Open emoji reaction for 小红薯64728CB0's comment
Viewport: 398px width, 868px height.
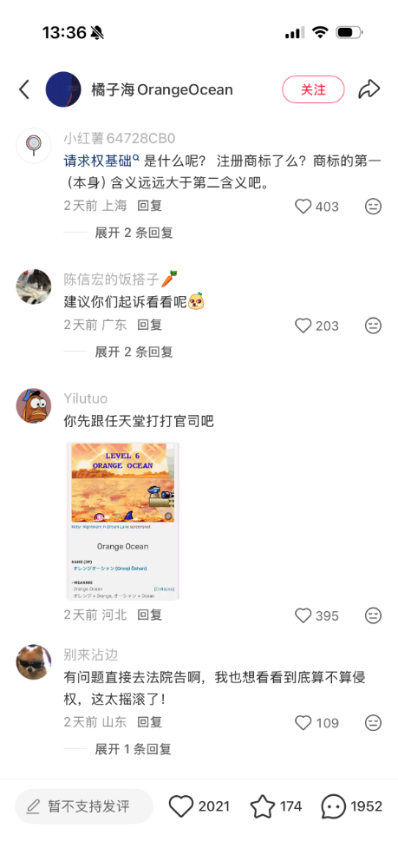[x=374, y=207]
